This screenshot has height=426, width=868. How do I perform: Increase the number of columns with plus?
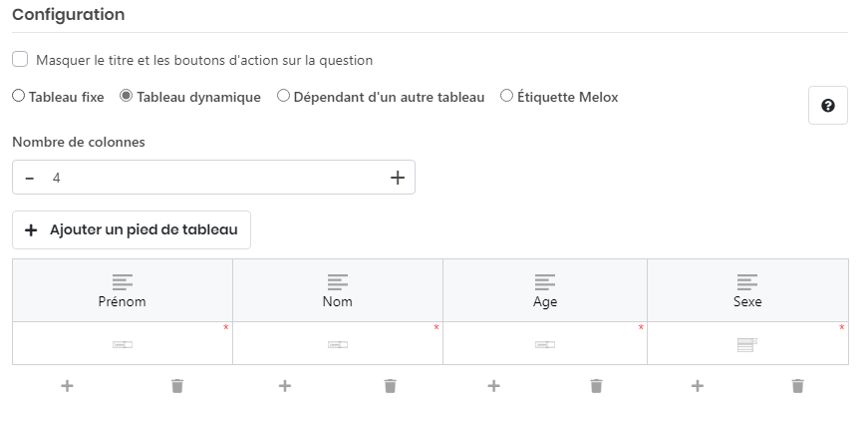[398, 178]
